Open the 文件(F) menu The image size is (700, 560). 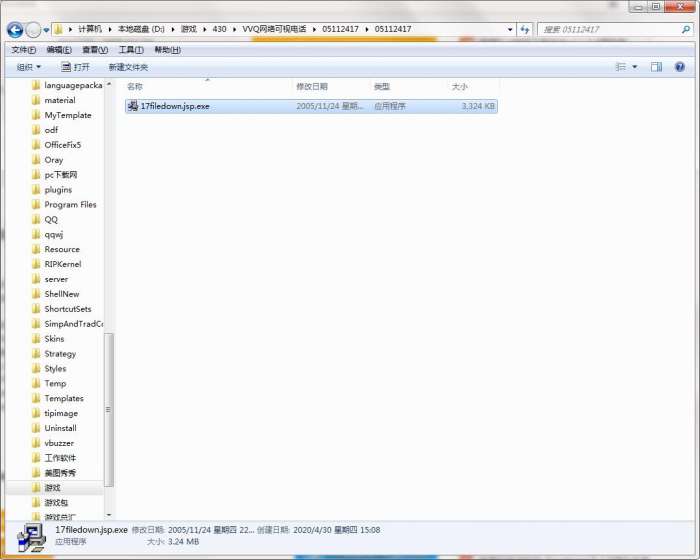pyautogui.click(x=23, y=50)
